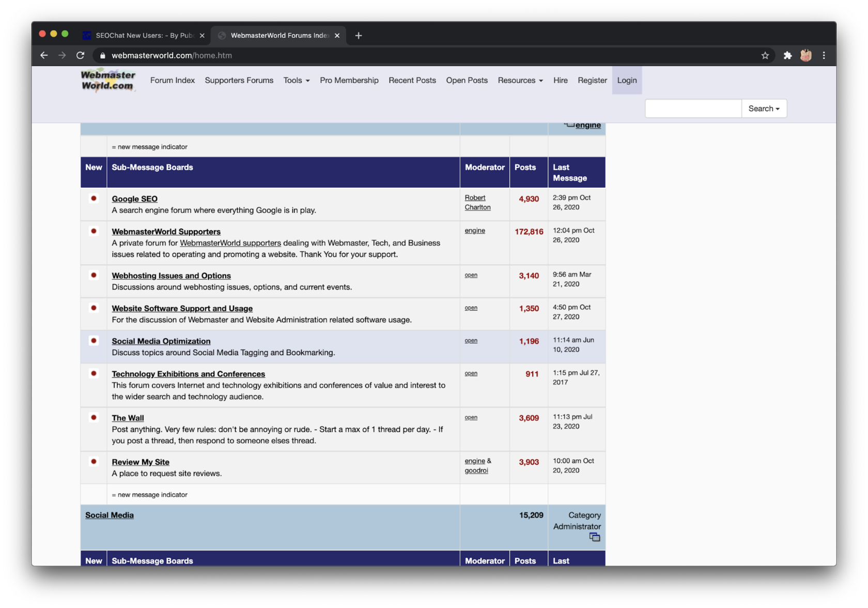Click the padlock site info icon
The width and height of the screenshot is (868, 608).
coord(102,55)
